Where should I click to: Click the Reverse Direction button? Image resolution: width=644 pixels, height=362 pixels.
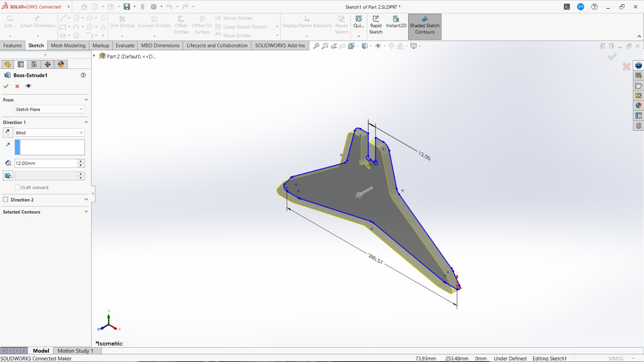click(x=8, y=132)
